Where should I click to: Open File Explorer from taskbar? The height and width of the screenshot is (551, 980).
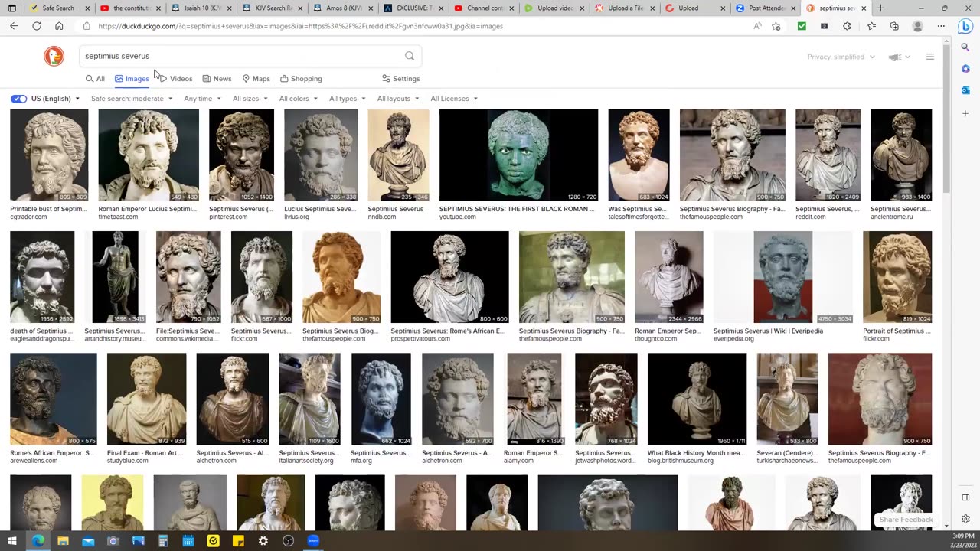pyautogui.click(x=63, y=541)
